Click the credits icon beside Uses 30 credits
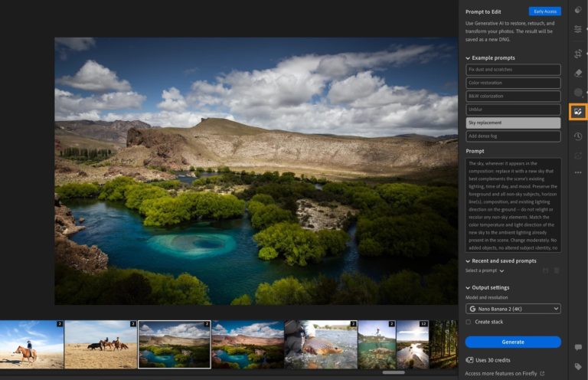This screenshot has width=588, height=380. tap(469, 360)
